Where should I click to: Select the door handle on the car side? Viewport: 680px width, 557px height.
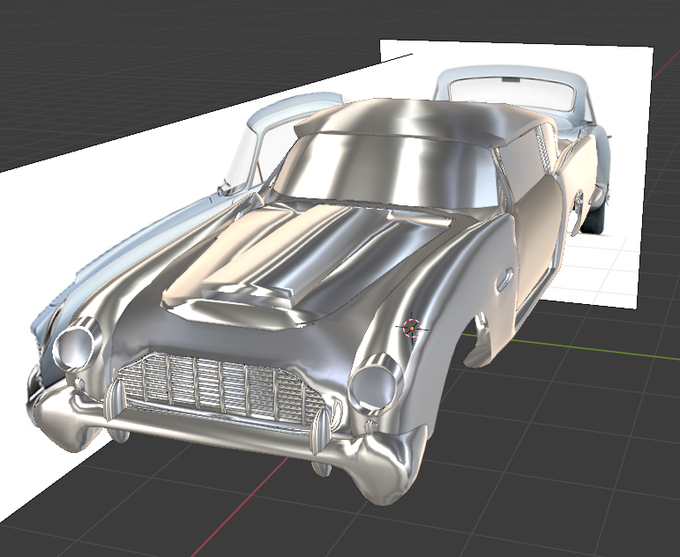click(505, 278)
